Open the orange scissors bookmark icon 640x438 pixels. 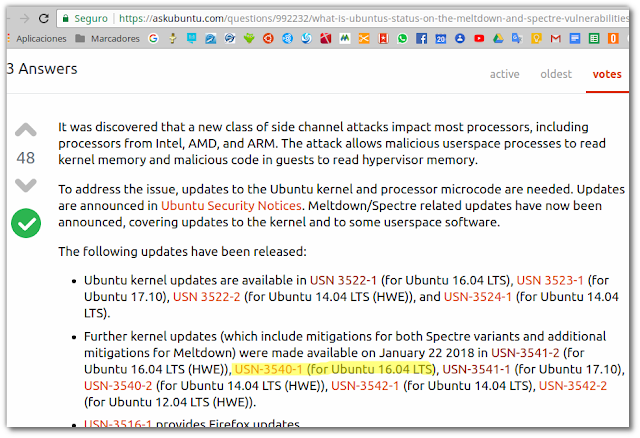tap(364, 39)
